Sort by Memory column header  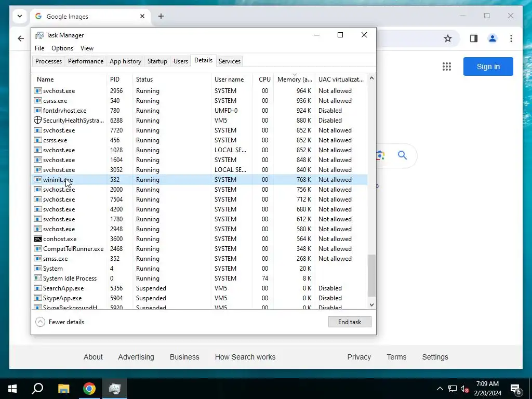(x=295, y=79)
